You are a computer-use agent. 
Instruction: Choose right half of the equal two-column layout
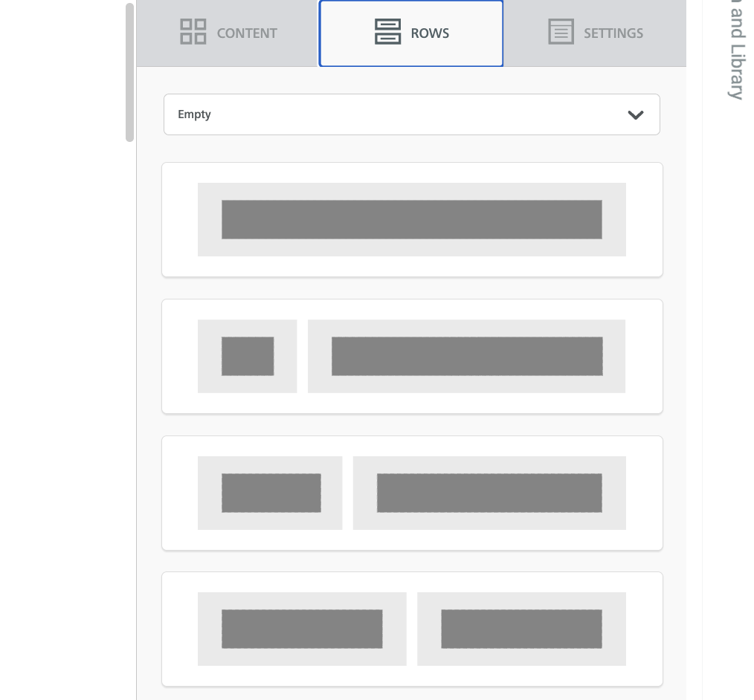pyautogui.click(x=521, y=629)
